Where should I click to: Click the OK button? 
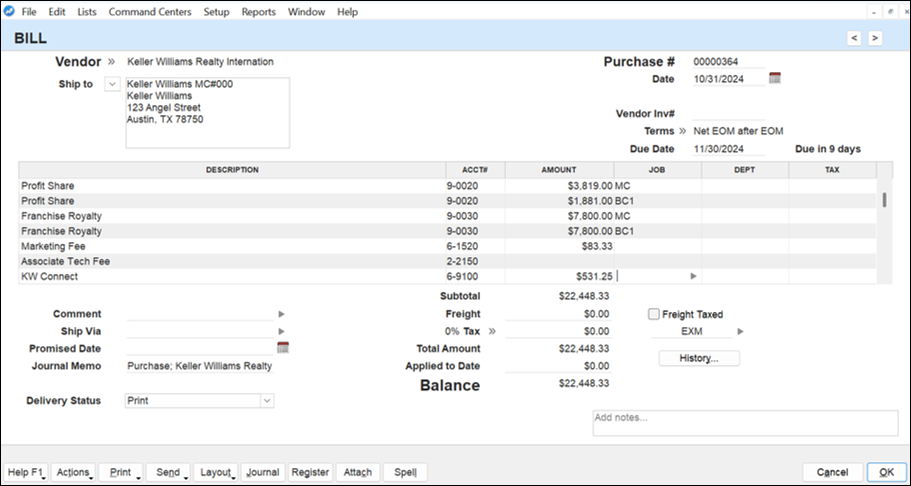[x=887, y=473]
